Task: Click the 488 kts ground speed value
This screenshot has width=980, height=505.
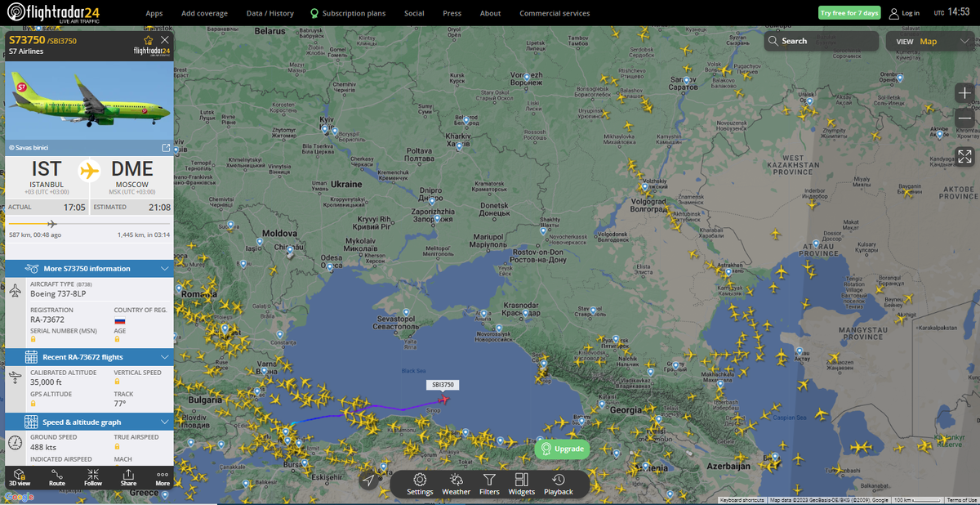Action: click(x=42, y=447)
